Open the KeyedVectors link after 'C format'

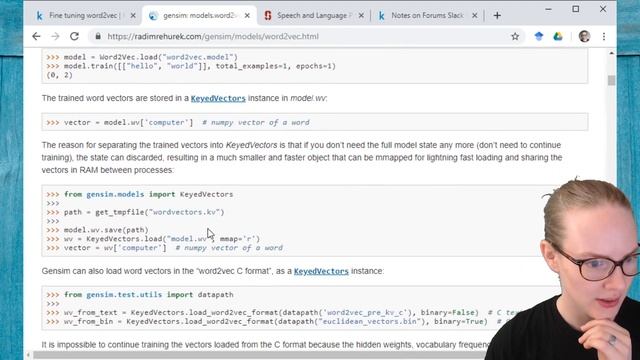click(321, 271)
